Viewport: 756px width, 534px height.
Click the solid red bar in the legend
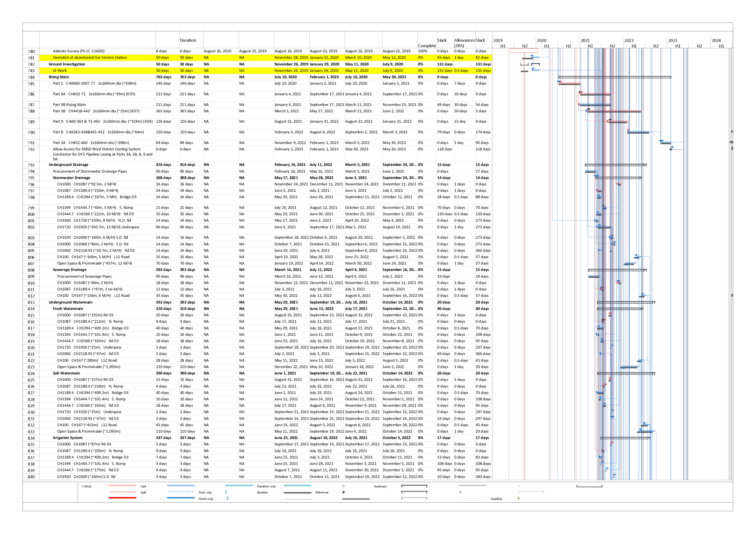click(122, 498)
